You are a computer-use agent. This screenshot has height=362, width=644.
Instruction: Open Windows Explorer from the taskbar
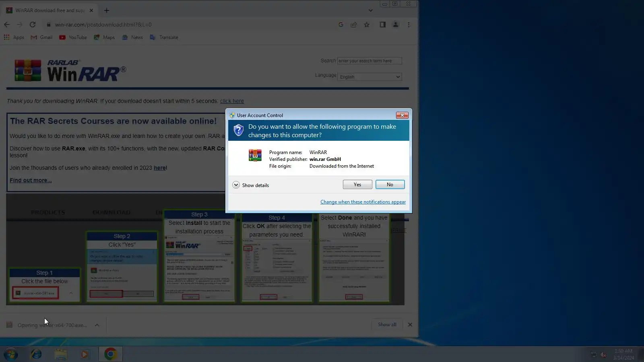(61, 354)
